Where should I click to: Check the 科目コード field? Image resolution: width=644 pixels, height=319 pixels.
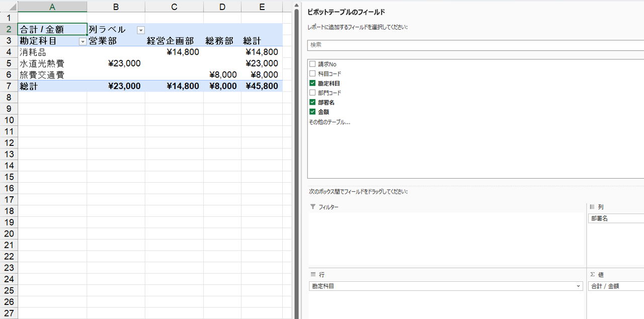point(312,73)
